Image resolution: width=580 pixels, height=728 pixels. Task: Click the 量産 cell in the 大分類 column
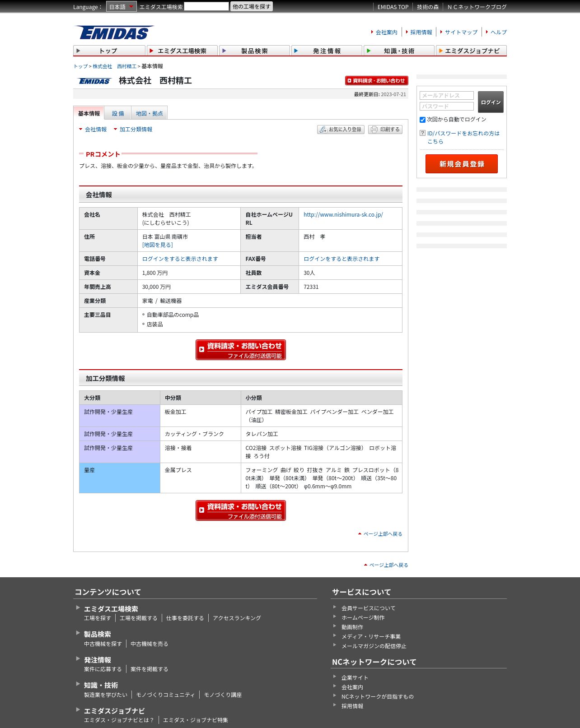(120, 478)
